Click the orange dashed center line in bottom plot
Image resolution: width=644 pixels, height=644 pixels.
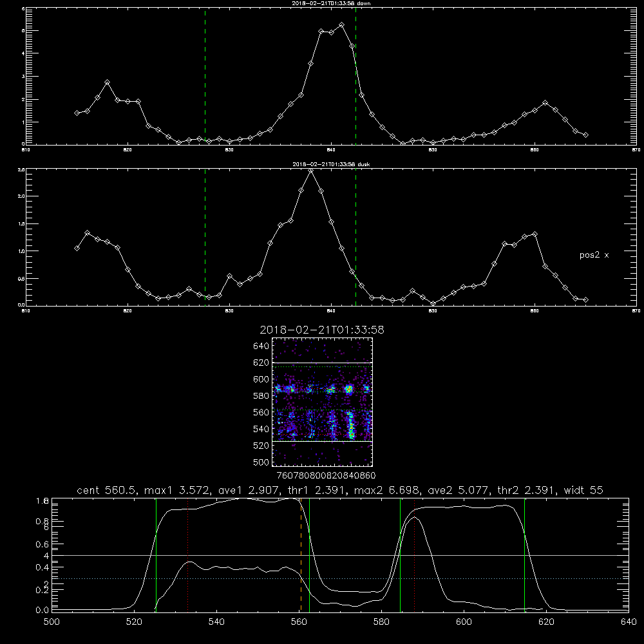(301, 554)
